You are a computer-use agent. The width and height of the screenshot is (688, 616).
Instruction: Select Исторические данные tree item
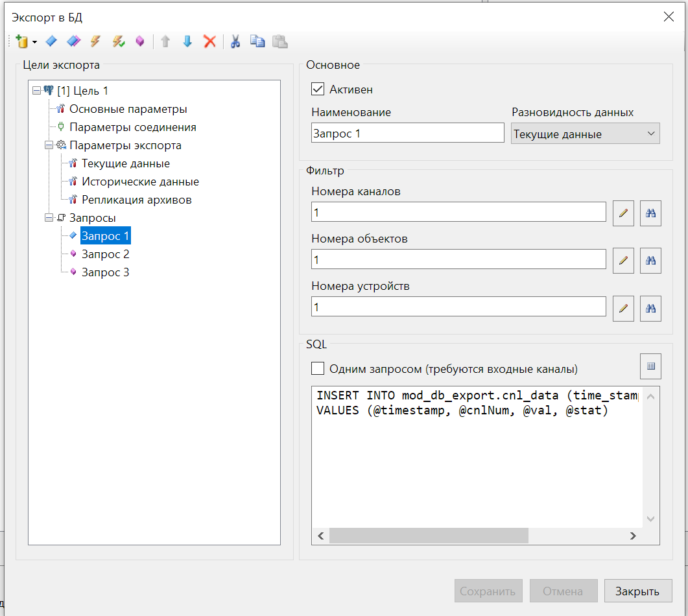click(x=140, y=182)
